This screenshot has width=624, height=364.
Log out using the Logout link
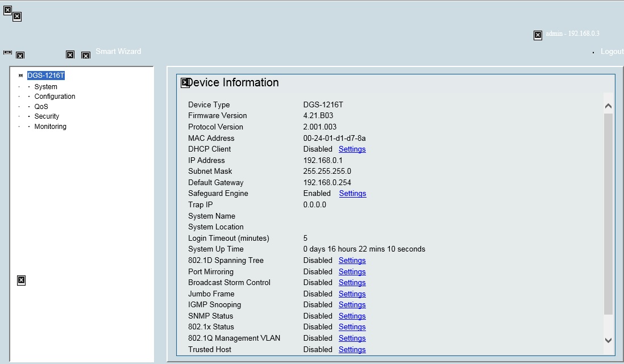[611, 51]
